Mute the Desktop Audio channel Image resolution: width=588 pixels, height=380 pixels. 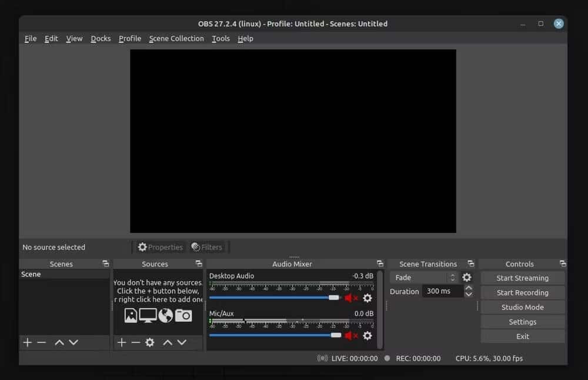(348, 298)
